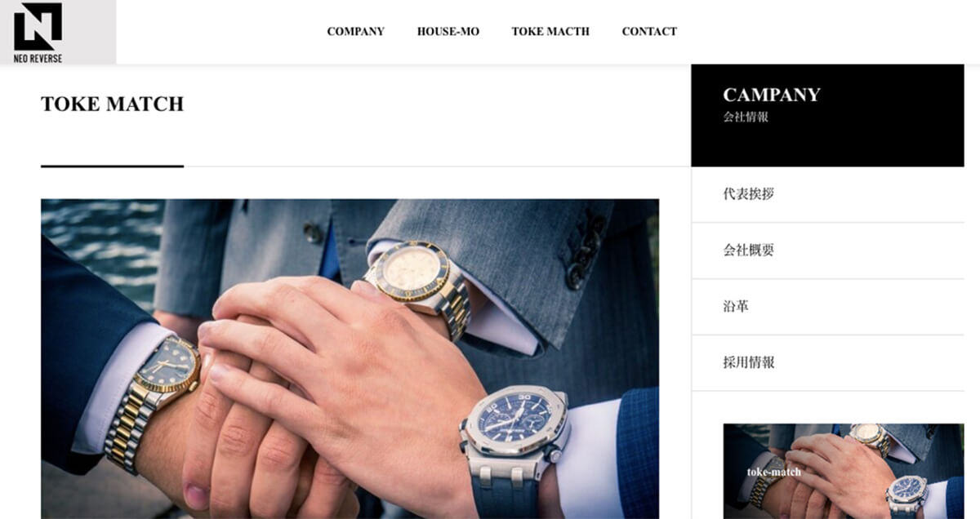The width and height of the screenshot is (980, 519).
Task: Click the CAMPANY sidebar heading
Action: pos(771,95)
